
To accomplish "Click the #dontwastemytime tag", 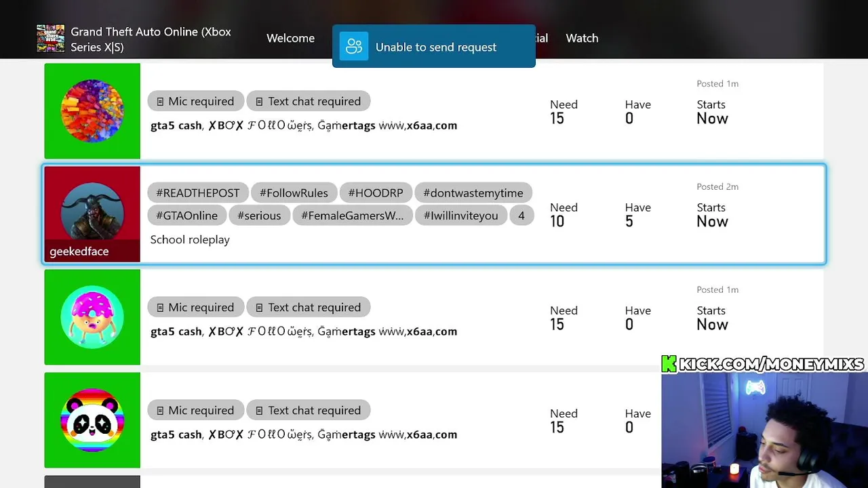I will (x=473, y=192).
